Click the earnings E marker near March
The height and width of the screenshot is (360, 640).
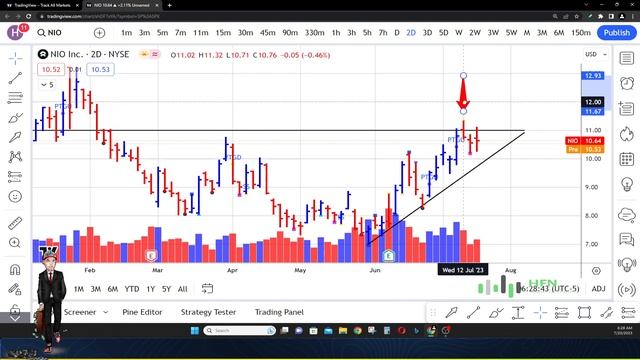coord(151,256)
